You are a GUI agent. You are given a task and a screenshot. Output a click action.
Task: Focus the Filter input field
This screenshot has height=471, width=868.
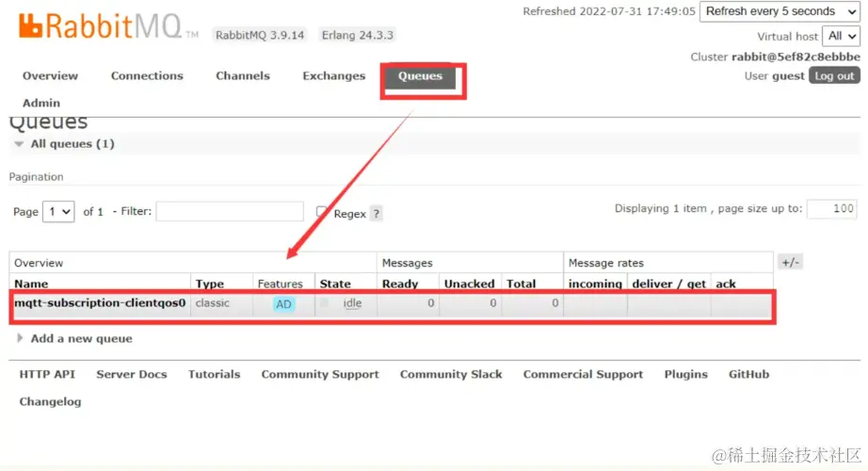click(x=230, y=211)
